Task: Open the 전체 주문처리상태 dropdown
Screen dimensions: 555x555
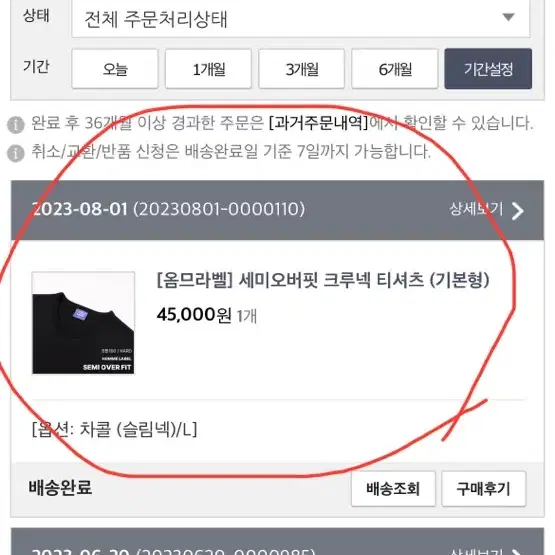Action: [x=301, y=18]
